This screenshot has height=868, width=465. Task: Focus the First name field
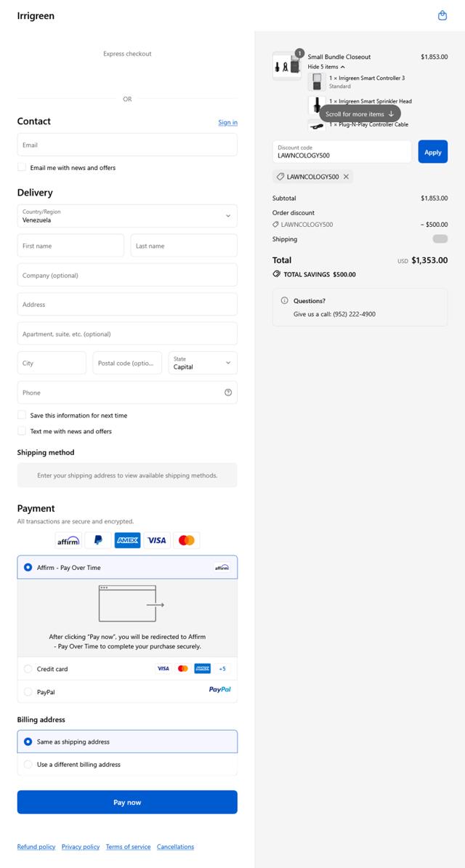(x=70, y=245)
